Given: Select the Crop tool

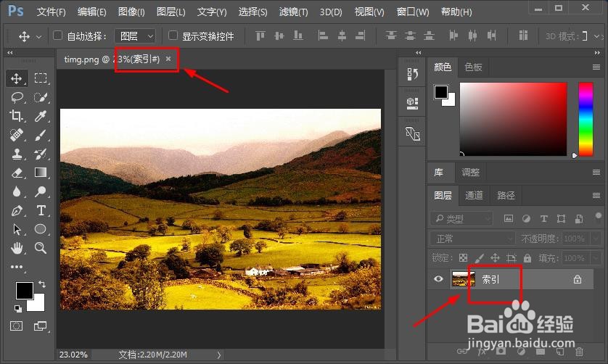Looking at the screenshot, I should tap(16, 116).
